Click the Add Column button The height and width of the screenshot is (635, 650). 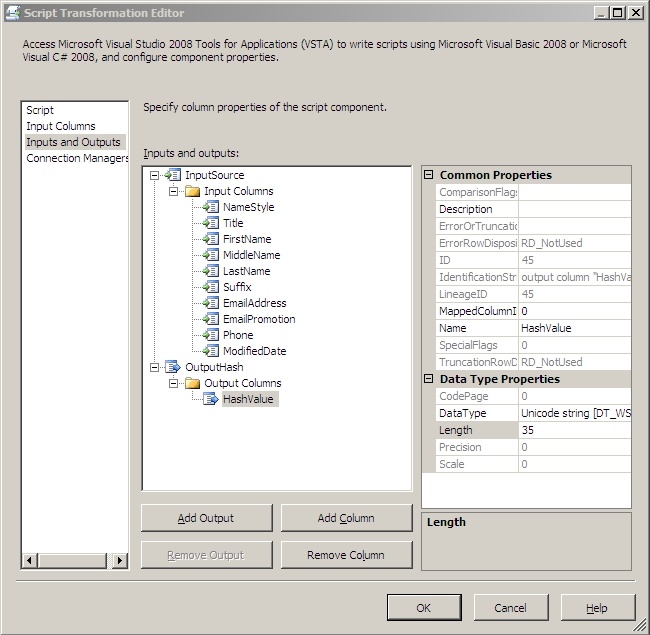point(347,518)
